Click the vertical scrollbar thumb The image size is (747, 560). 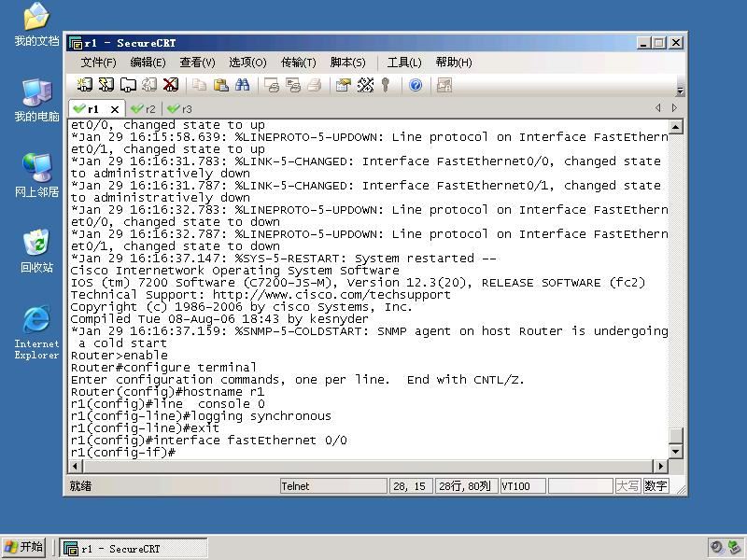pyautogui.click(x=675, y=436)
